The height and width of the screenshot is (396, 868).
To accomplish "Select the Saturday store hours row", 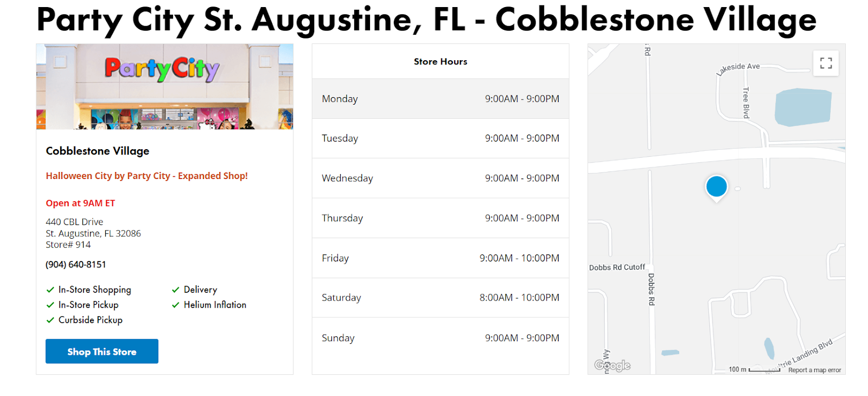I will pyautogui.click(x=440, y=298).
